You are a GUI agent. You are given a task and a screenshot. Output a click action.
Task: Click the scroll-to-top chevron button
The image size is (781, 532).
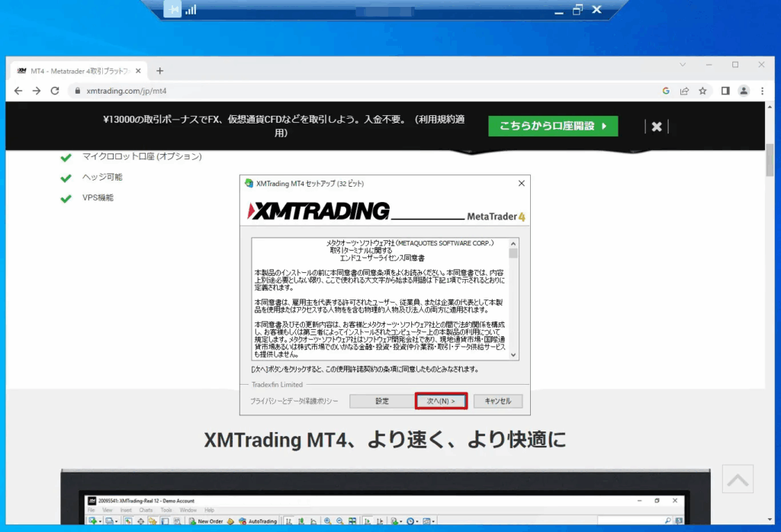tap(737, 479)
